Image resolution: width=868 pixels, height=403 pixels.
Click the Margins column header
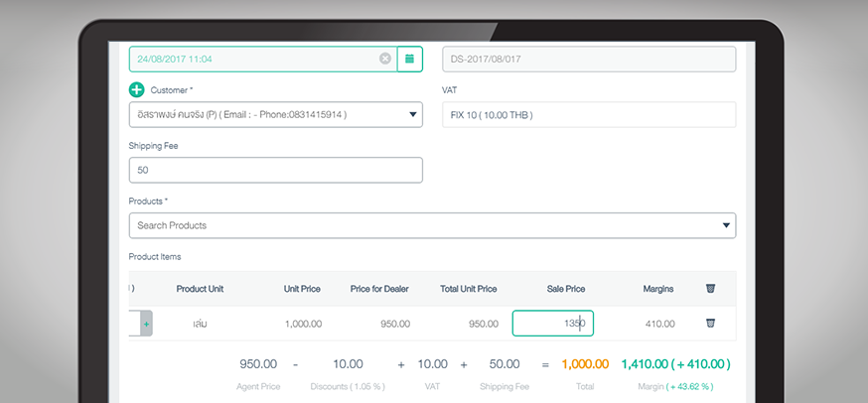pyautogui.click(x=657, y=289)
